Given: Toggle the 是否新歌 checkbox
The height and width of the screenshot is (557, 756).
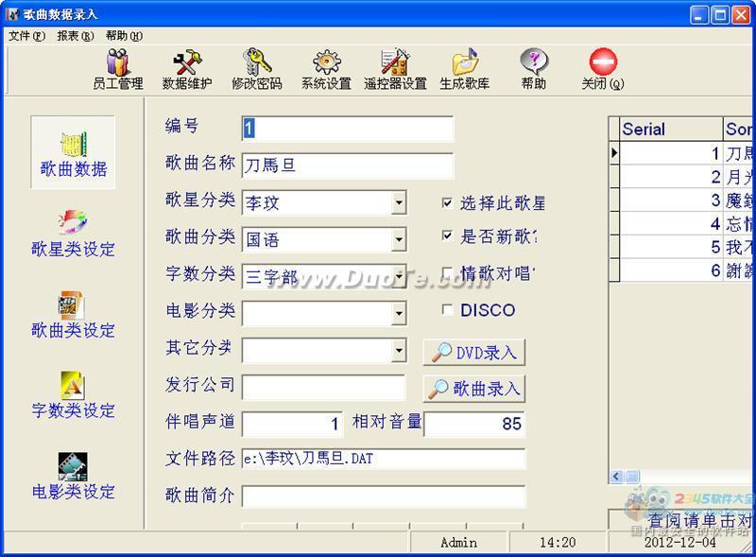Looking at the screenshot, I should [448, 236].
